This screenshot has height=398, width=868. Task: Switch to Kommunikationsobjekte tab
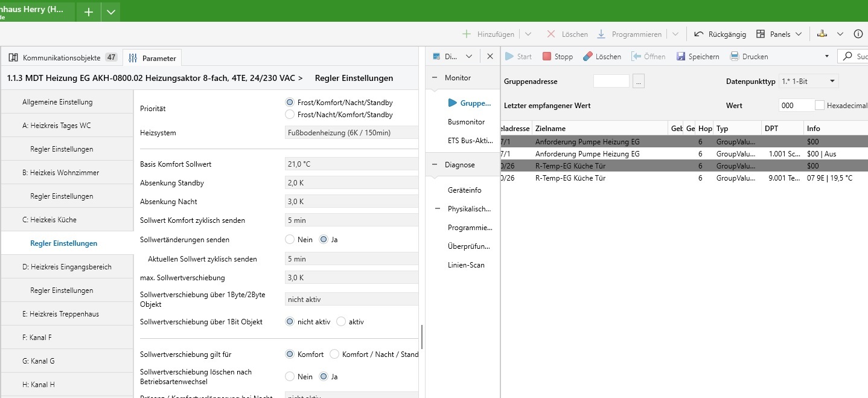[62, 58]
